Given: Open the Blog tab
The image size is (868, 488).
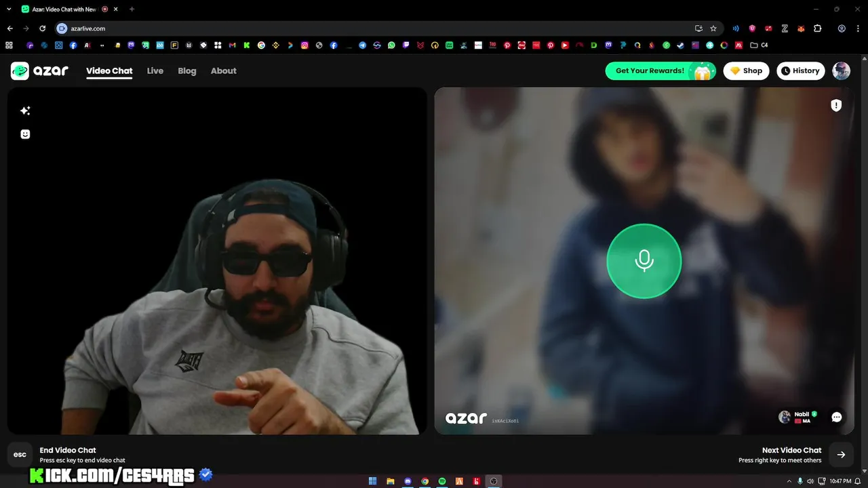Looking at the screenshot, I should [x=187, y=70].
